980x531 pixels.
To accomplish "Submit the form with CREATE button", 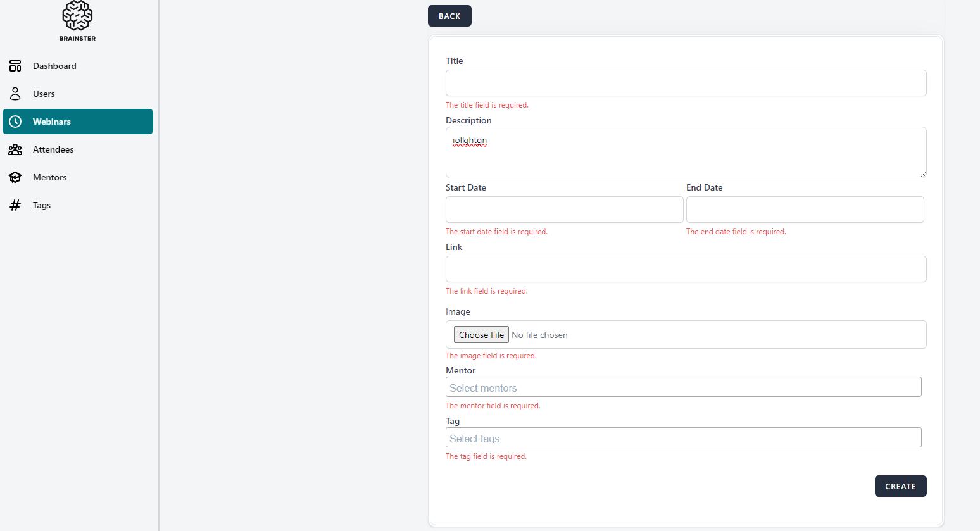I will [900, 486].
